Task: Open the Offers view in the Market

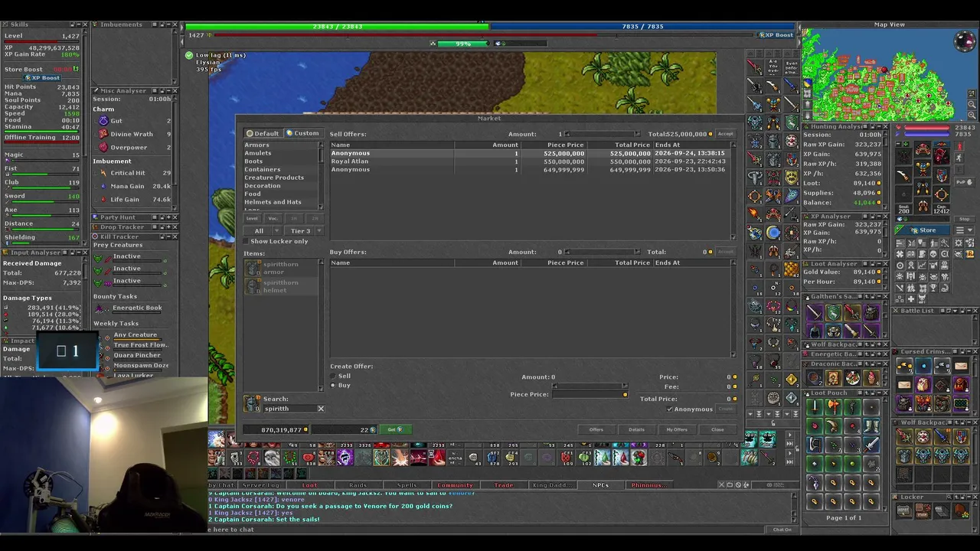Action: point(596,429)
